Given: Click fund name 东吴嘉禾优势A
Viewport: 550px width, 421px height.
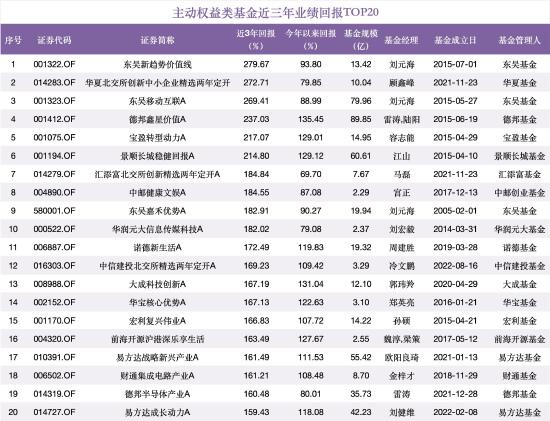Looking at the screenshot, I should coord(157,211).
